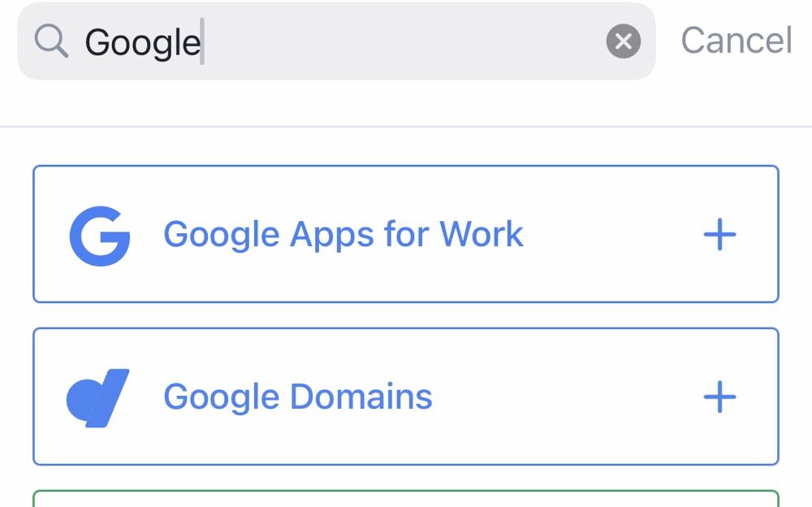This screenshot has width=812, height=507.
Task: Click the text cursor after "Google"
Action: [x=202, y=42]
